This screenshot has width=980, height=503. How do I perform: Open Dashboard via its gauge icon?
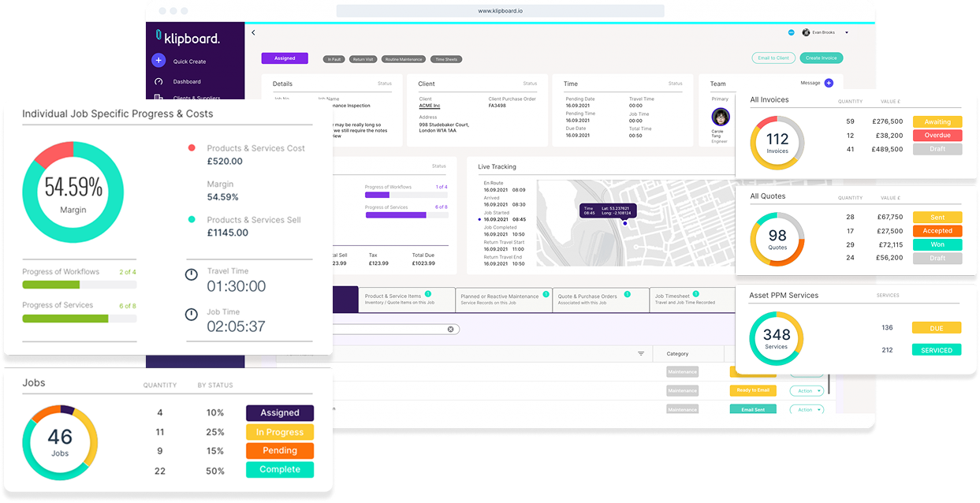click(158, 82)
